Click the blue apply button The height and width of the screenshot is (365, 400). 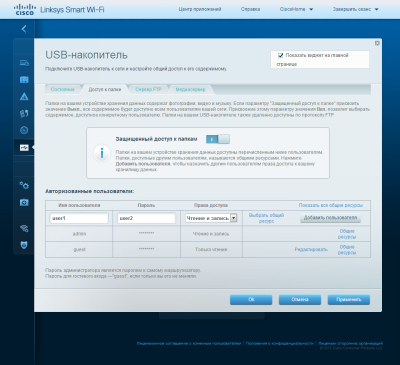(349, 300)
